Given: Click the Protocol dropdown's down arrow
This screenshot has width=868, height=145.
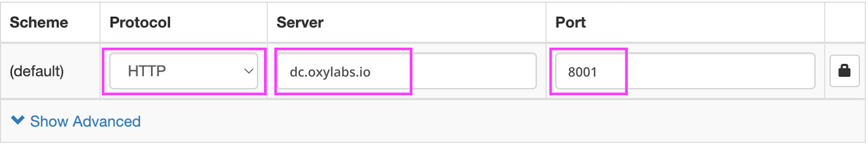Looking at the screenshot, I should 249,71.
